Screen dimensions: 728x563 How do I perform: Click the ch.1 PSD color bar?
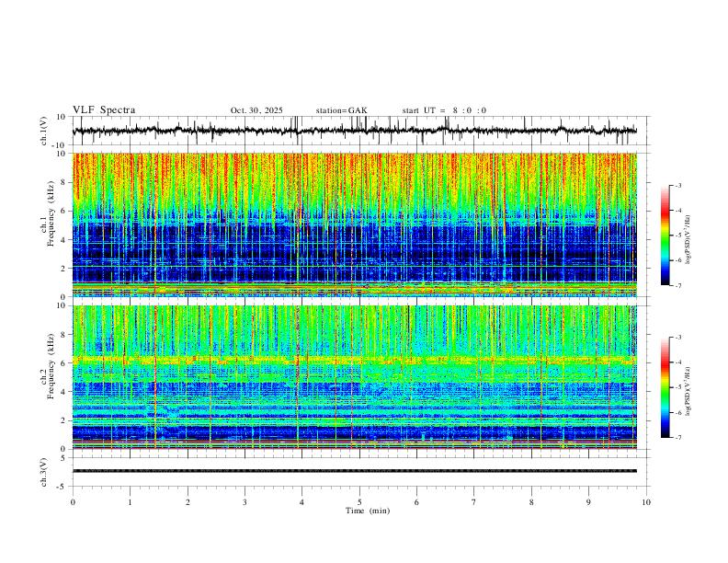(x=665, y=236)
